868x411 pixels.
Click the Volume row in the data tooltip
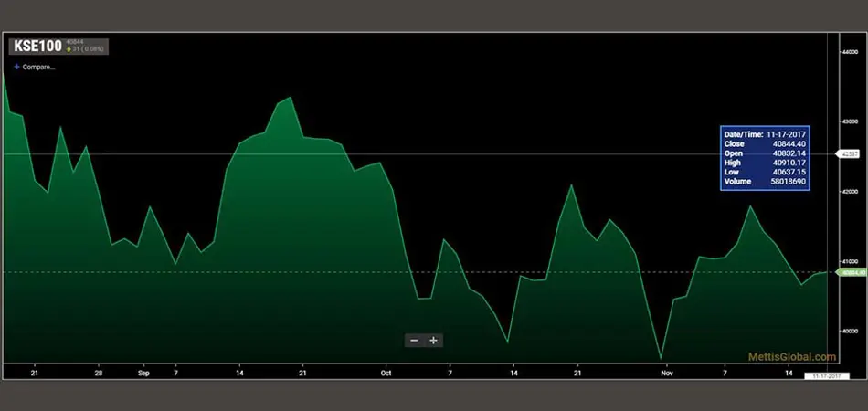coord(763,182)
